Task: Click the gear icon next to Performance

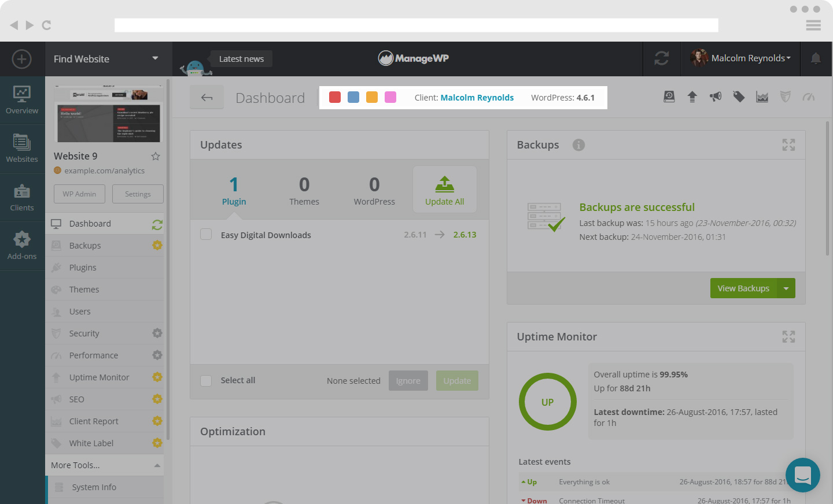Action: [157, 355]
